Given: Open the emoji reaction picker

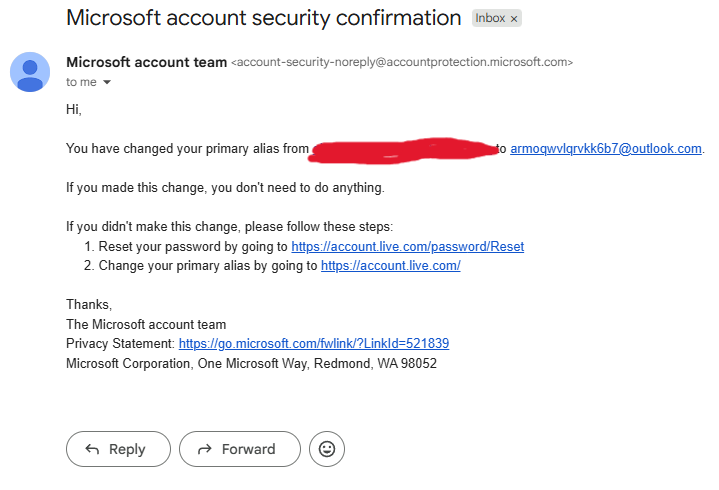Looking at the screenshot, I should pyautogui.click(x=326, y=449).
